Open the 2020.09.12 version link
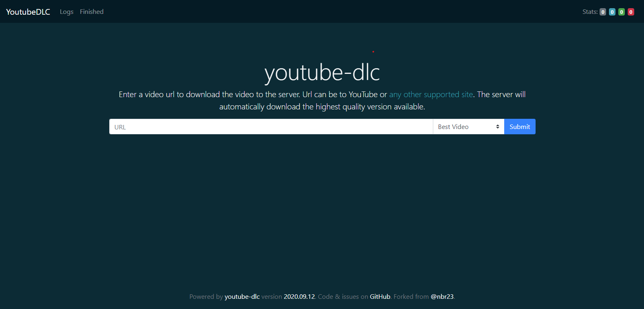644x309 pixels. point(299,297)
